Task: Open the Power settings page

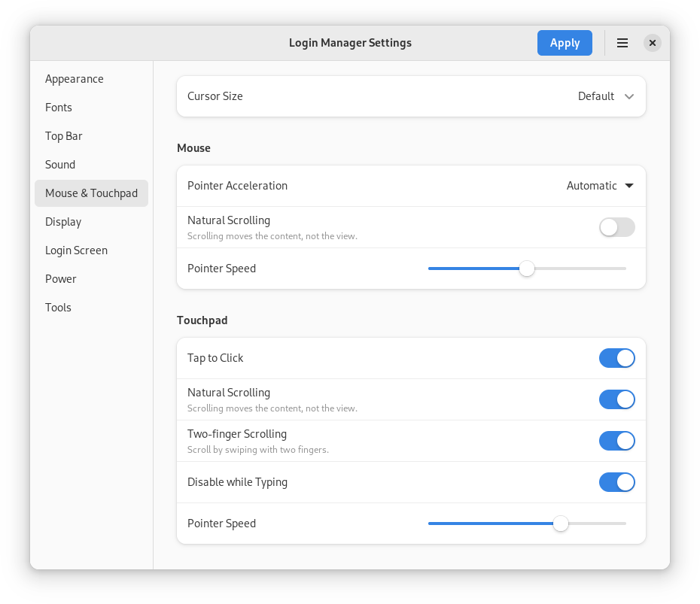Action: pyautogui.click(x=61, y=279)
